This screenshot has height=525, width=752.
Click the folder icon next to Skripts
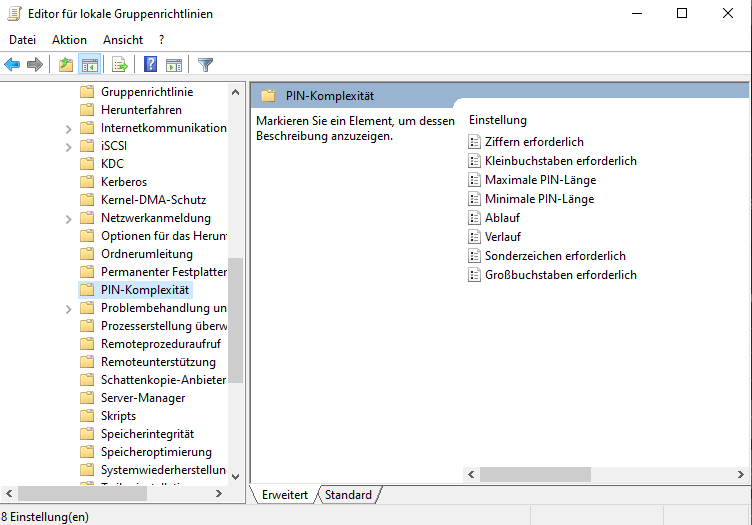click(87, 416)
